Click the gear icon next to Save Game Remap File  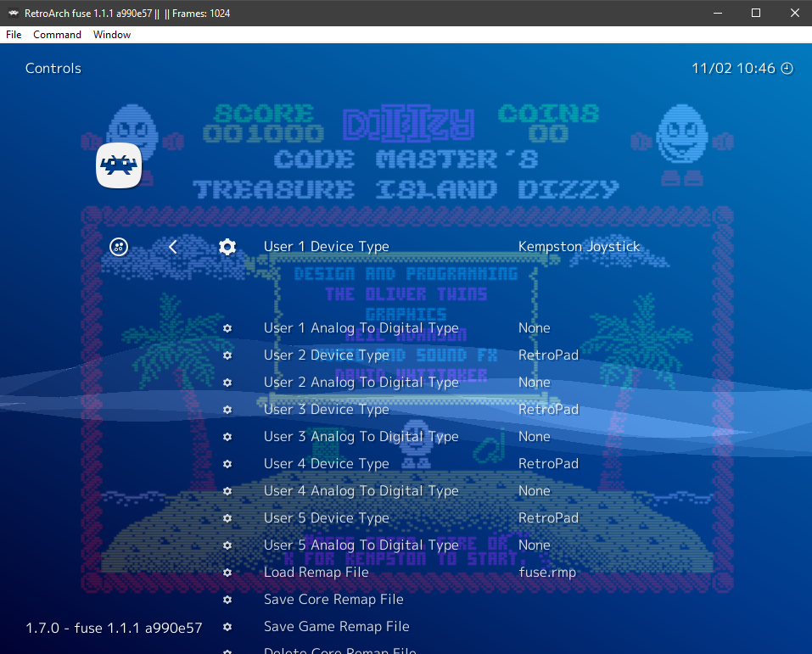[x=227, y=627]
